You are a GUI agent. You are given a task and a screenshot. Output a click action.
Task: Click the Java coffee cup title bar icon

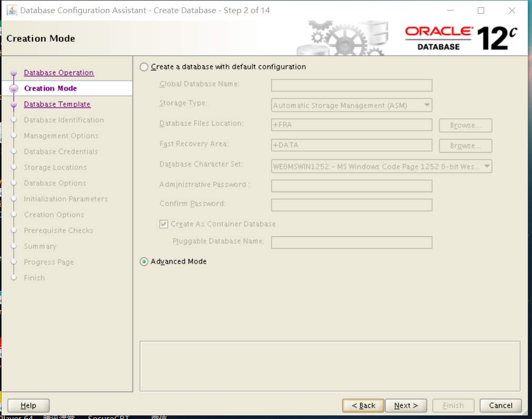(x=12, y=10)
